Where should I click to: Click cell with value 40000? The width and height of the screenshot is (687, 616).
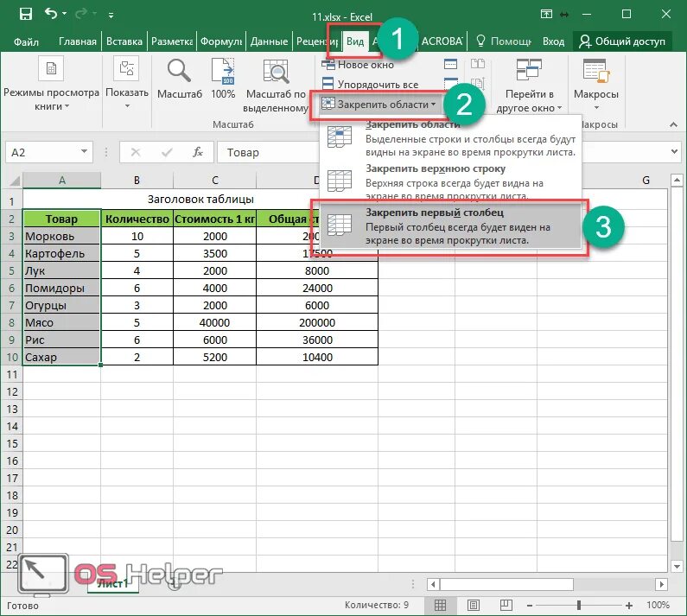click(x=214, y=322)
